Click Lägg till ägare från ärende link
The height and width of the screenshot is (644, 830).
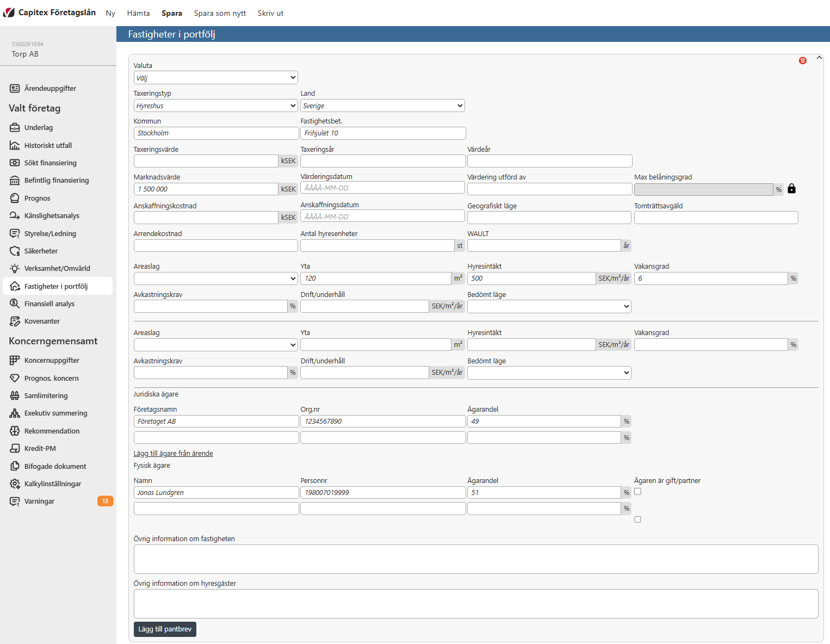(174, 453)
